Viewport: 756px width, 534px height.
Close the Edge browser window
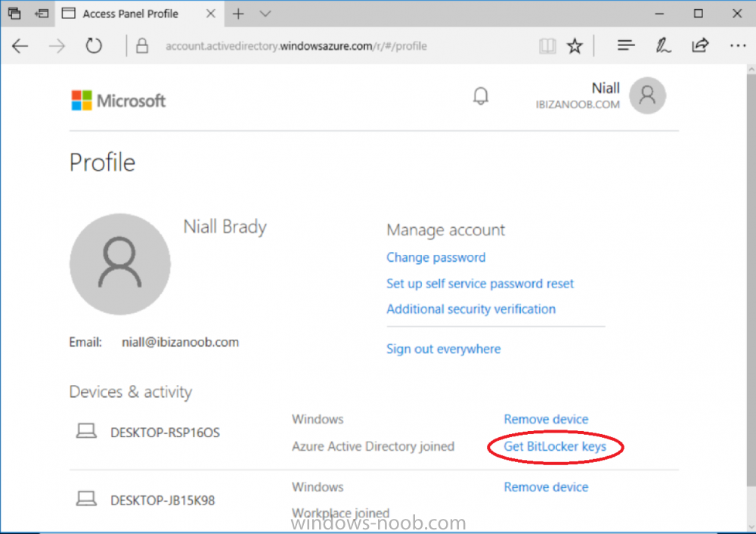[736, 14]
